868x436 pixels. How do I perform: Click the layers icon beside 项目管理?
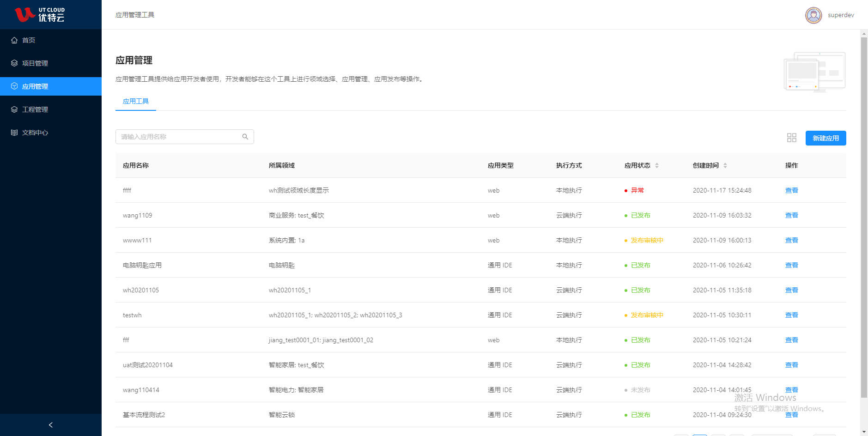click(14, 63)
